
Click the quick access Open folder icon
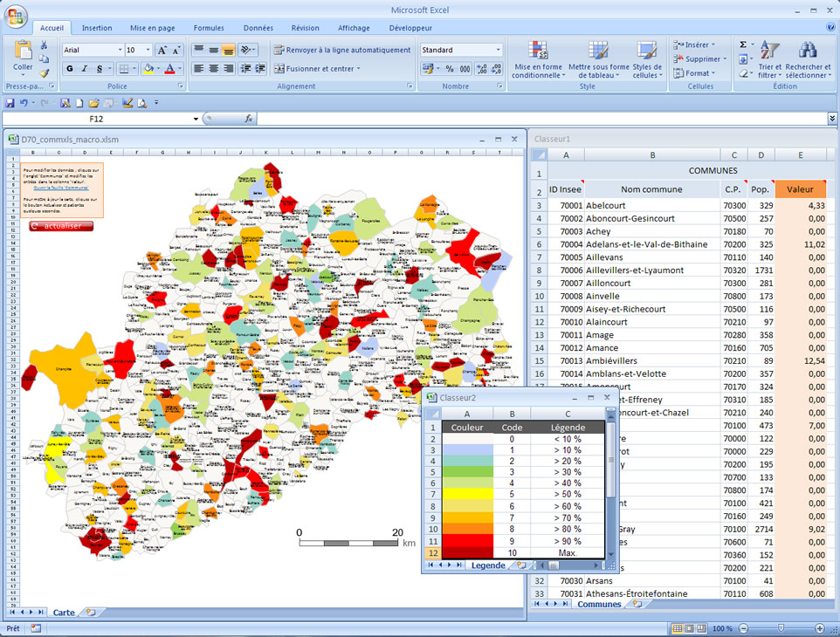(x=93, y=103)
